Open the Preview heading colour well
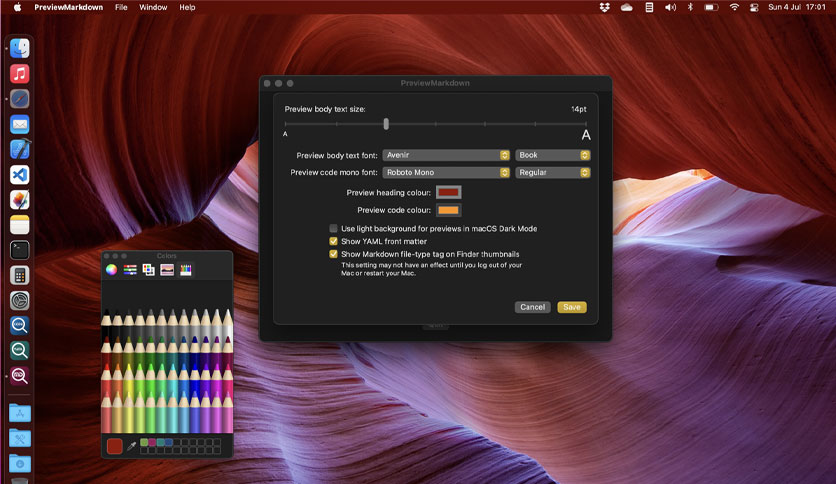The image size is (836, 484). tap(448, 192)
